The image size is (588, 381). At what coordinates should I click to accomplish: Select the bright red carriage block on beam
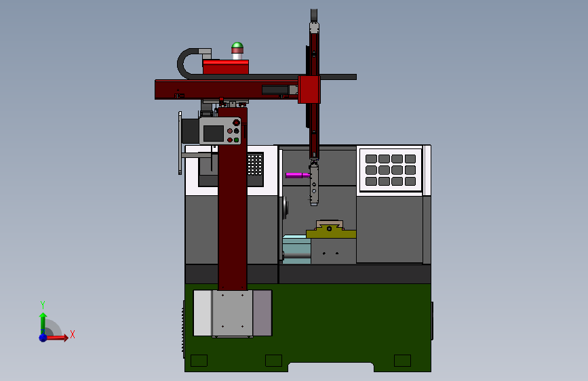tap(309, 89)
